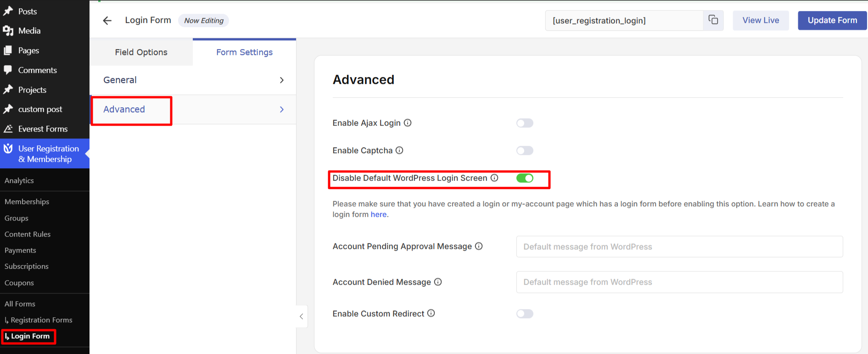This screenshot has width=868, height=354.
Task: Click the shortcode field [user_registration_login]
Action: coord(624,21)
